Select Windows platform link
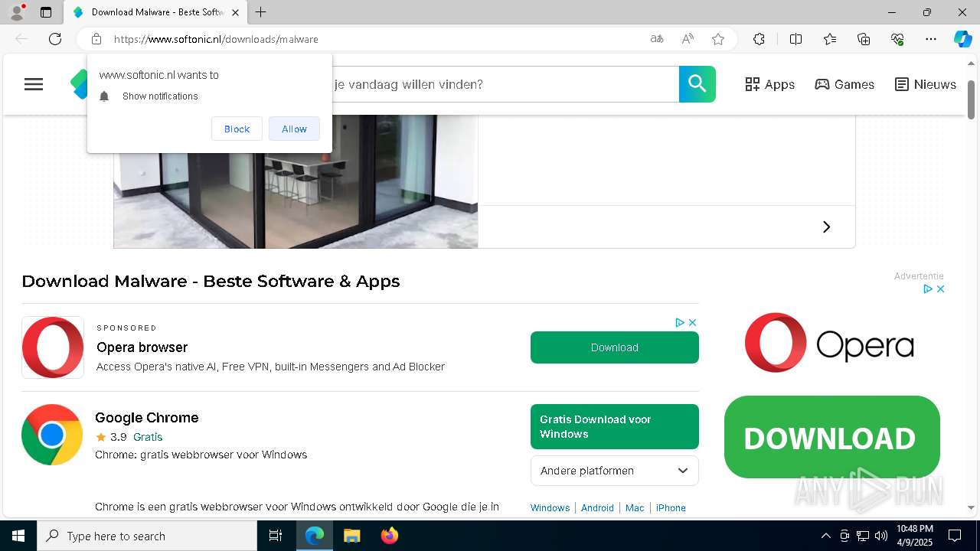 click(x=550, y=507)
